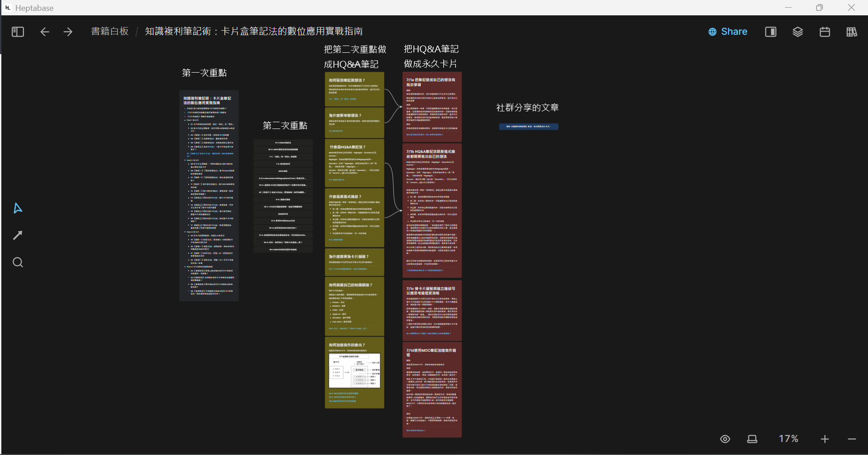868x455 pixels.
Task: Select the blue card under 社群分享的文章
Action: [x=529, y=127]
